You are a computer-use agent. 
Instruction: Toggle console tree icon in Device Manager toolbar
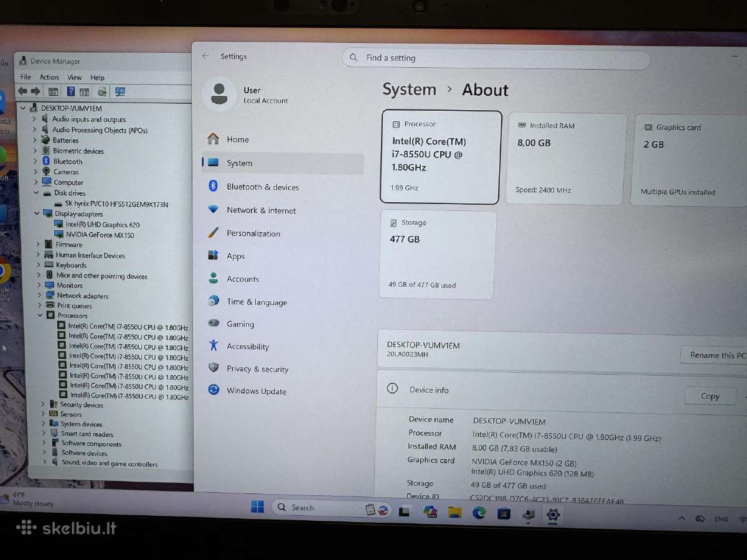tap(54, 91)
